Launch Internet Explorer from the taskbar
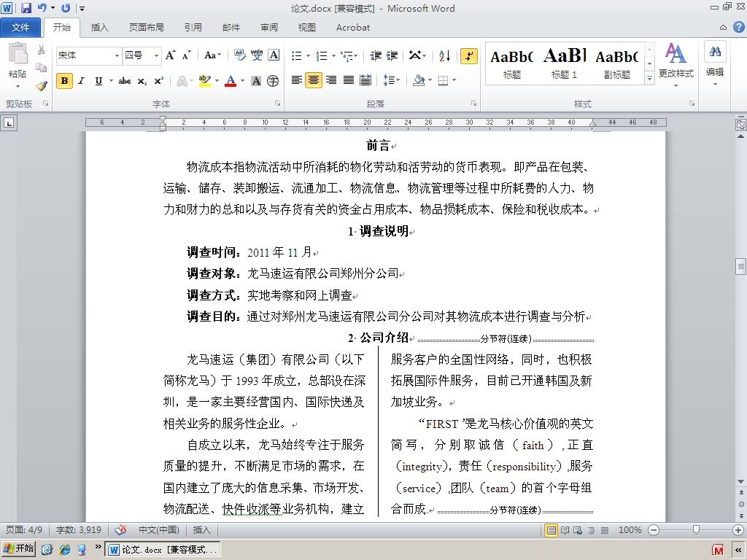 point(65,549)
